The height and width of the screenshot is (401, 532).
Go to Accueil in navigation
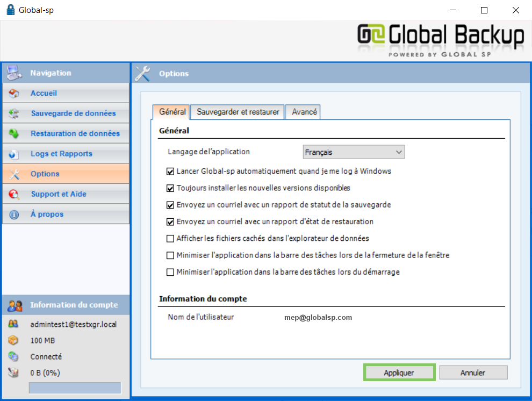[66, 94]
